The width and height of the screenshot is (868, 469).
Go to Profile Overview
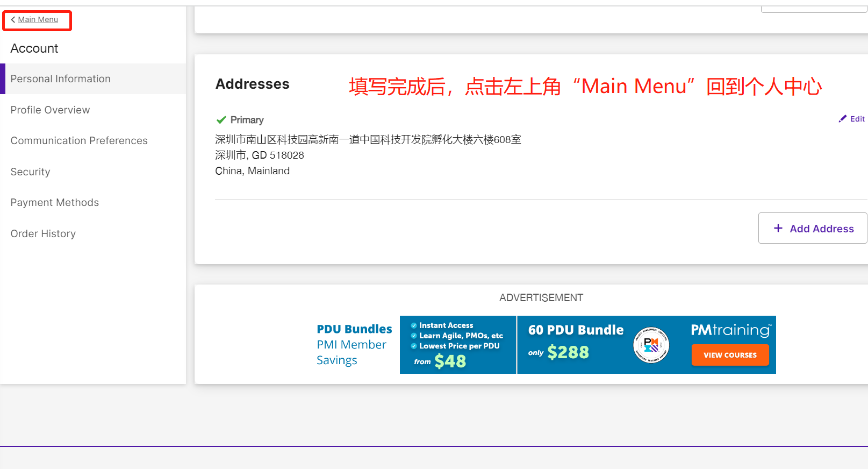pyautogui.click(x=51, y=110)
